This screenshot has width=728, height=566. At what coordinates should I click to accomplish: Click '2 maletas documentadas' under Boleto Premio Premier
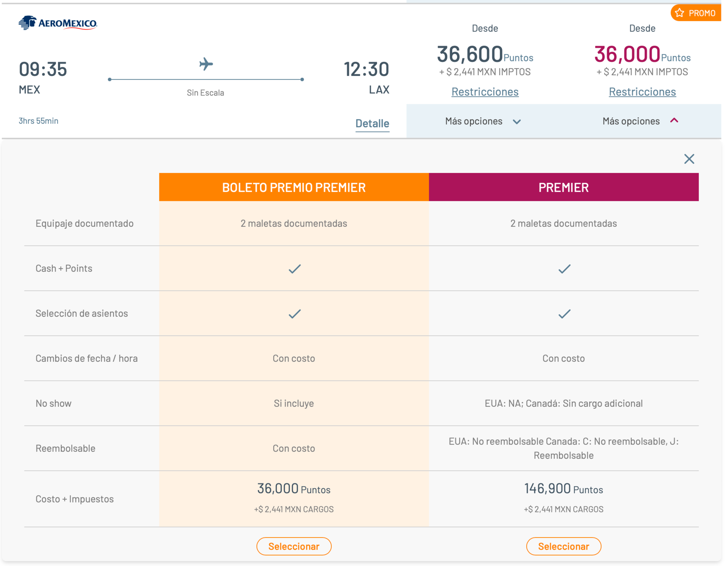tap(294, 223)
